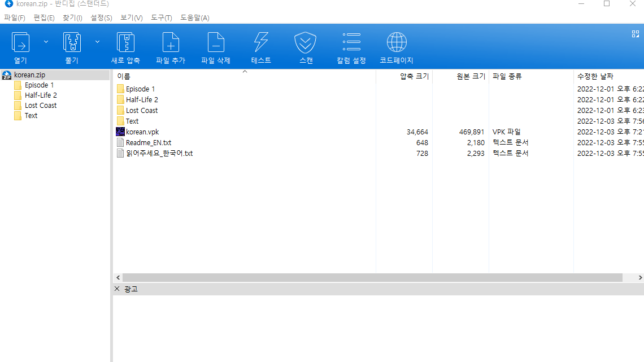Sort by the 파일 종류 column header
This screenshot has height=362, width=644.
[x=531, y=76]
